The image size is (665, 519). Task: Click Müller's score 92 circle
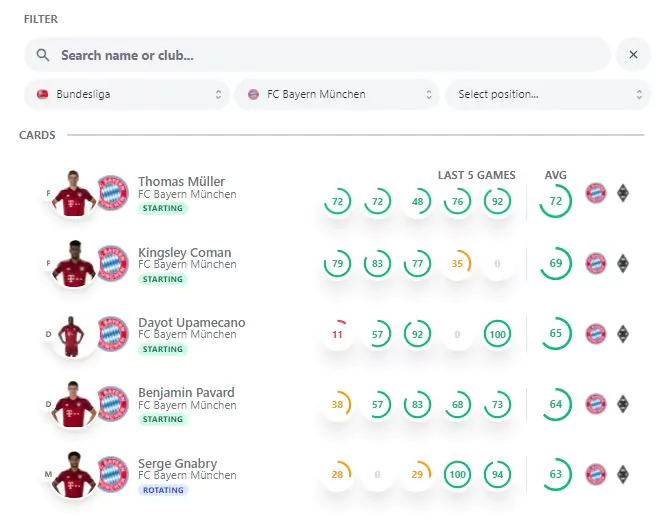497,201
